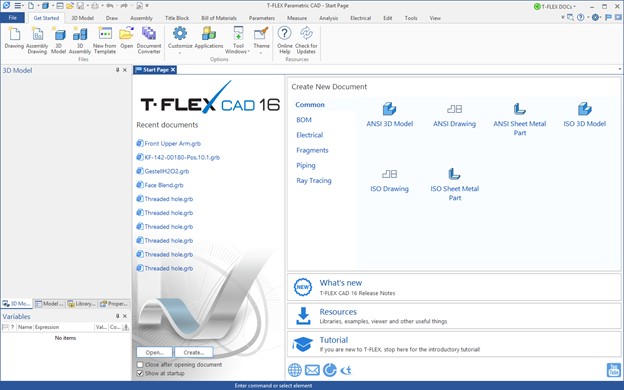Open the Theme dropdown in the ribbon

[261, 40]
